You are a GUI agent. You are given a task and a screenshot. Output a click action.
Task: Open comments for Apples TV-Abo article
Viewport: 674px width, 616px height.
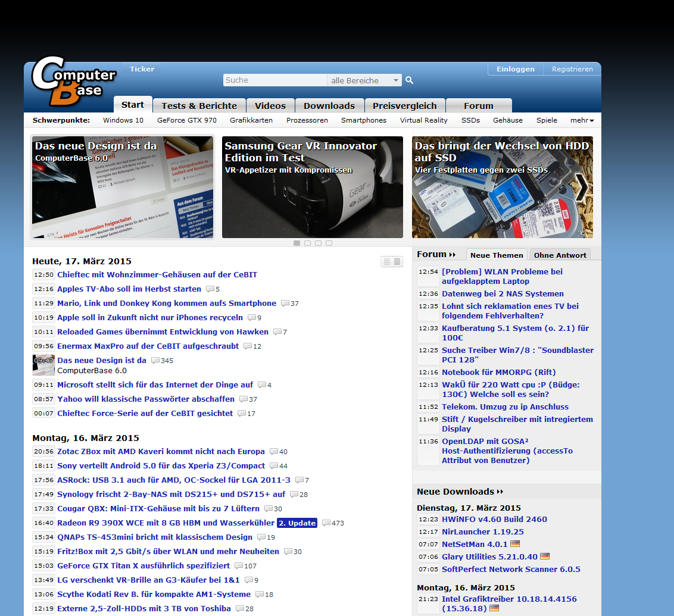click(213, 289)
